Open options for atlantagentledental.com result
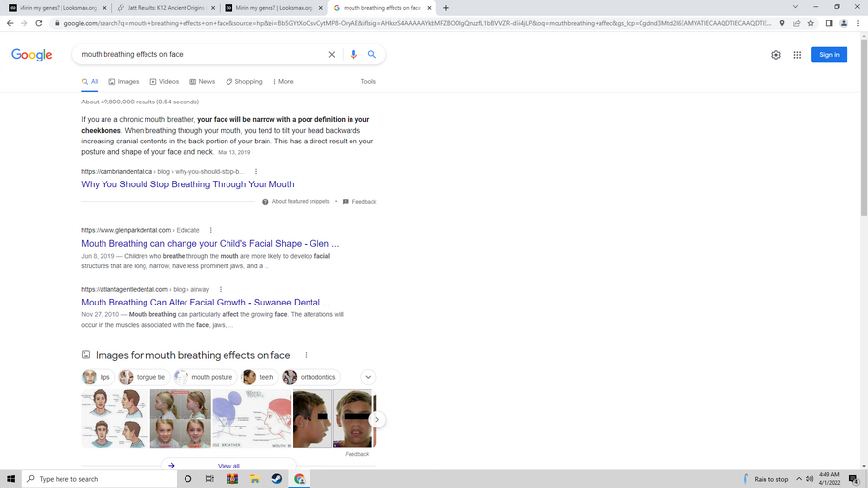868x488 pixels. click(x=221, y=289)
